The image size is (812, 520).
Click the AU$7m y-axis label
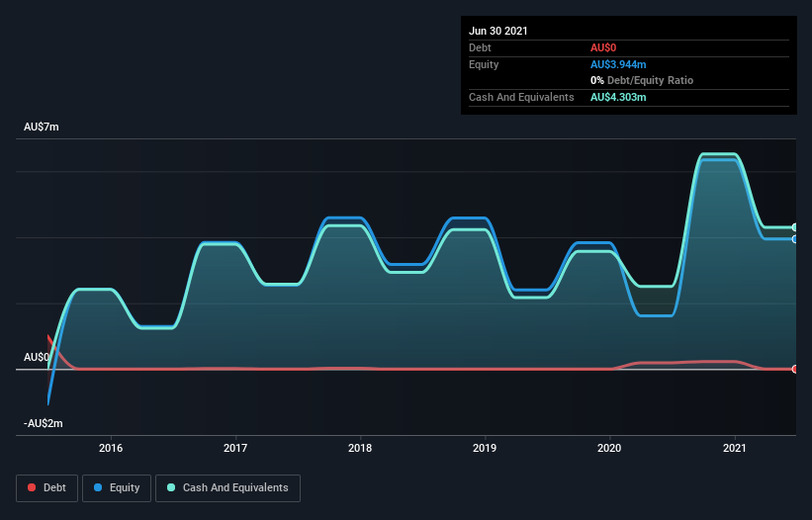coord(42,127)
